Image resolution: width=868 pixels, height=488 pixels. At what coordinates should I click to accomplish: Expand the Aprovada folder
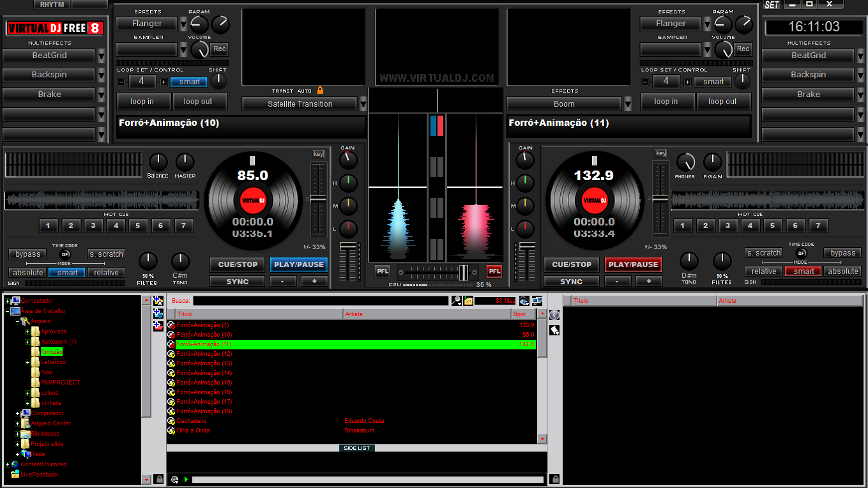(27, 332)
